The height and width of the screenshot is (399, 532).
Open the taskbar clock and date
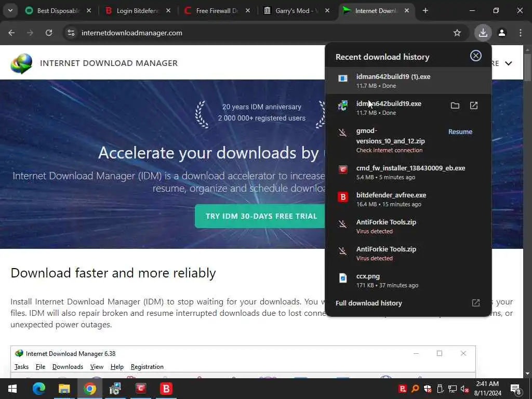pyautogui.click(x=487, y=389)
